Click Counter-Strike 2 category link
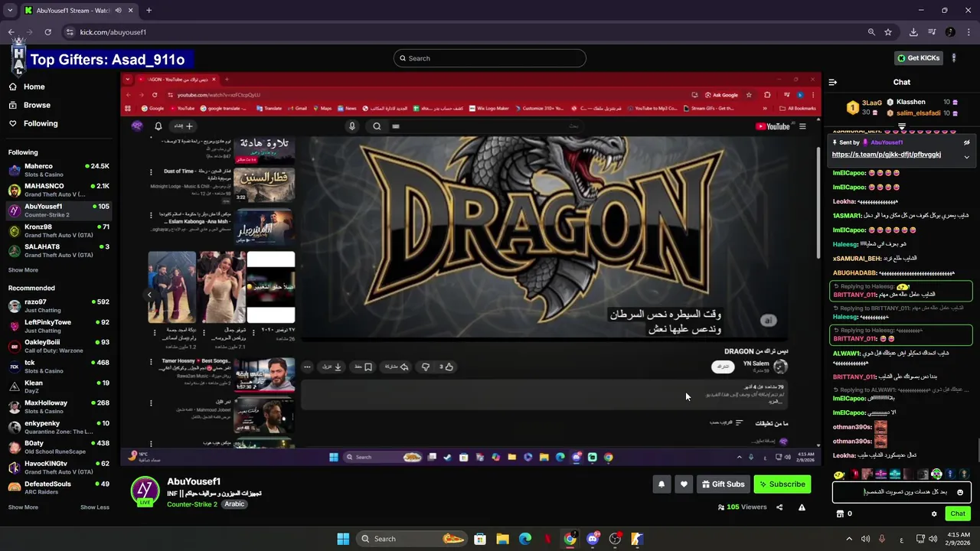This screenshot has height=551, width=980. [191, 504]
